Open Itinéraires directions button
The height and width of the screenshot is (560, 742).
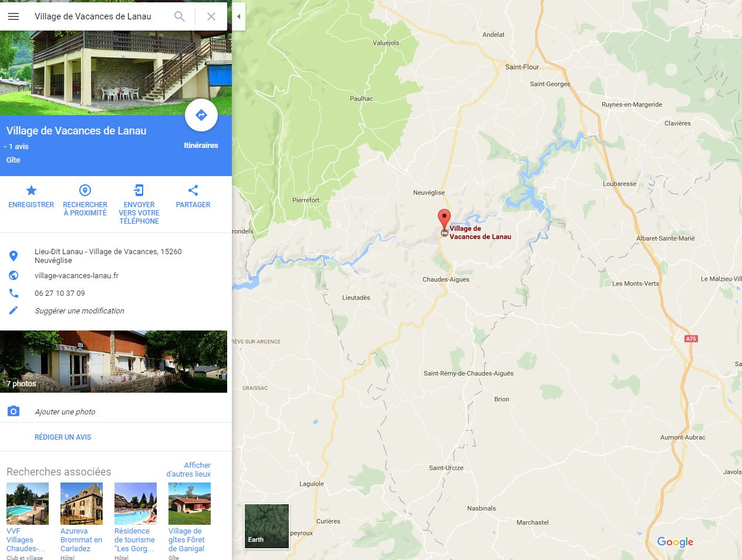click(x=201, y=116)
